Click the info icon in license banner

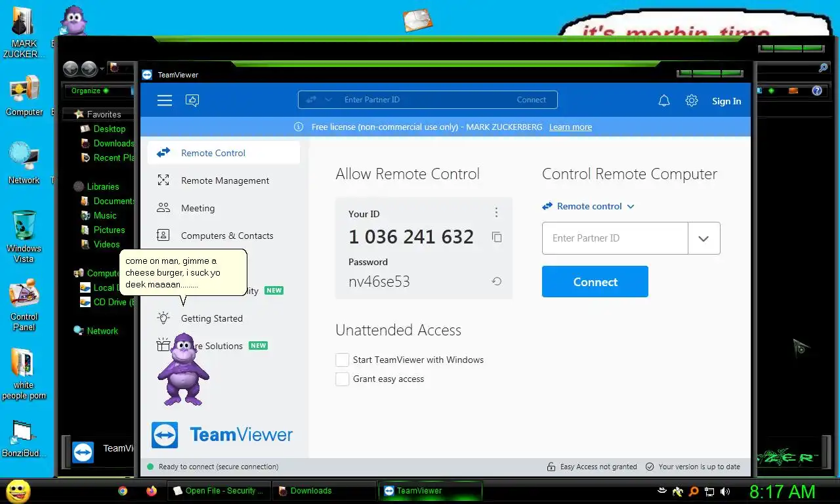[x=299, y=127]
